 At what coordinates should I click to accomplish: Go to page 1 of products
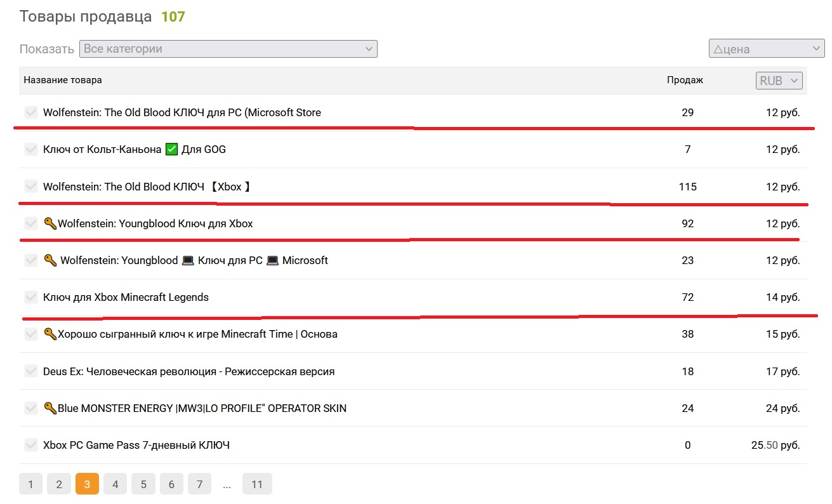pyautogui.click(x=30, y=484)
